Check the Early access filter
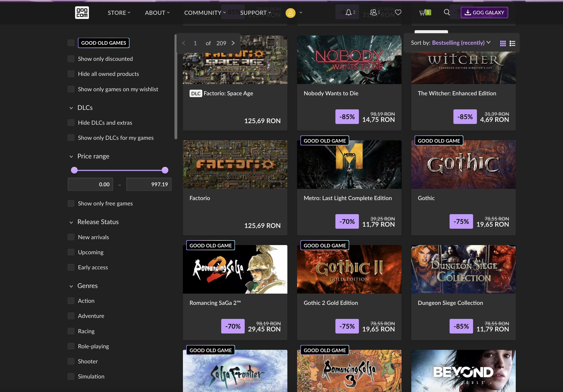563x392 pixels. click(71, 267)
